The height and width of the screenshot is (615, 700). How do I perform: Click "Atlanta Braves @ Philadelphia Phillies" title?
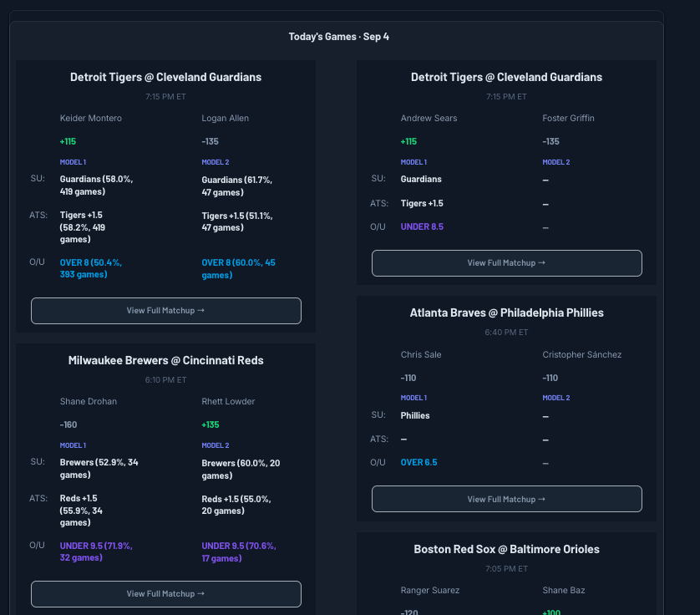(507, 313)
